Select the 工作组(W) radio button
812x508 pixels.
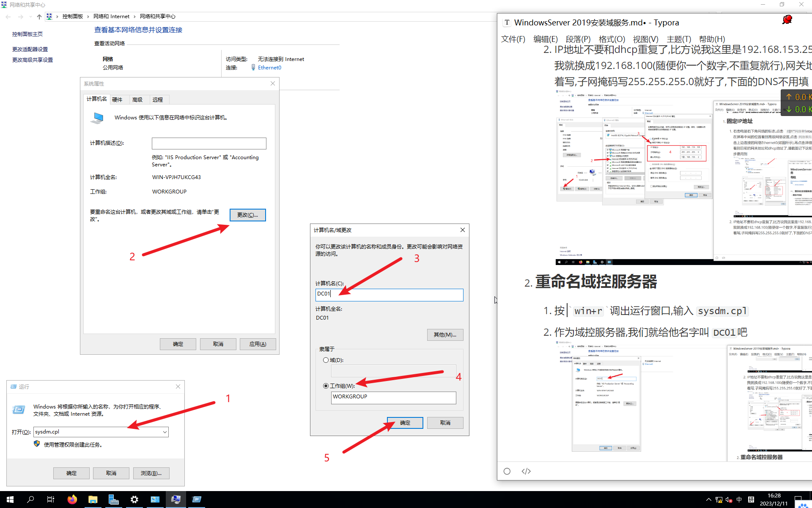tap(326, 386)
